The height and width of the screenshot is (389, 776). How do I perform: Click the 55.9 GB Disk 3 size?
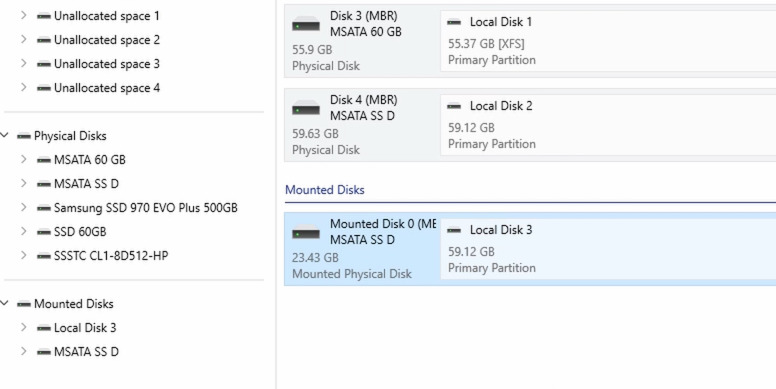tap(312, 49)
